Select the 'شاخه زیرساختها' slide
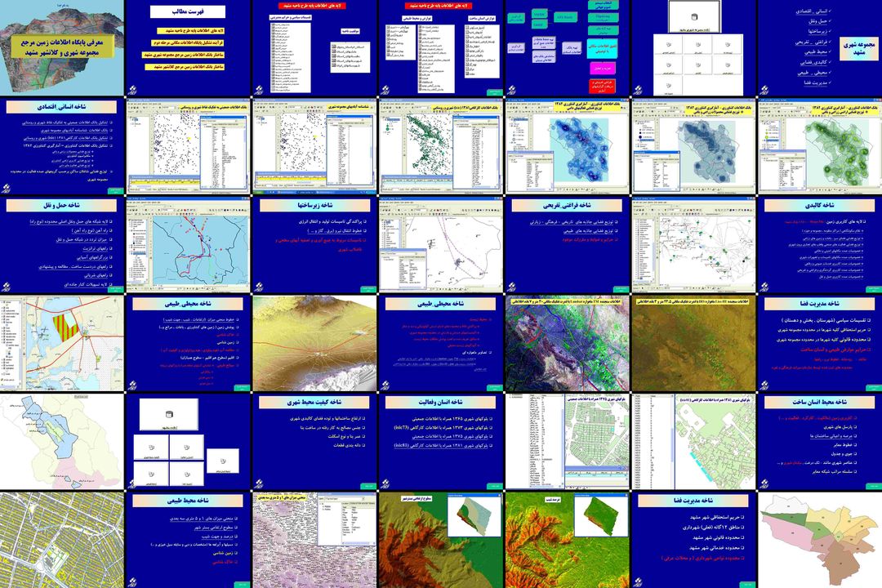882x588 pixels. 314,245
